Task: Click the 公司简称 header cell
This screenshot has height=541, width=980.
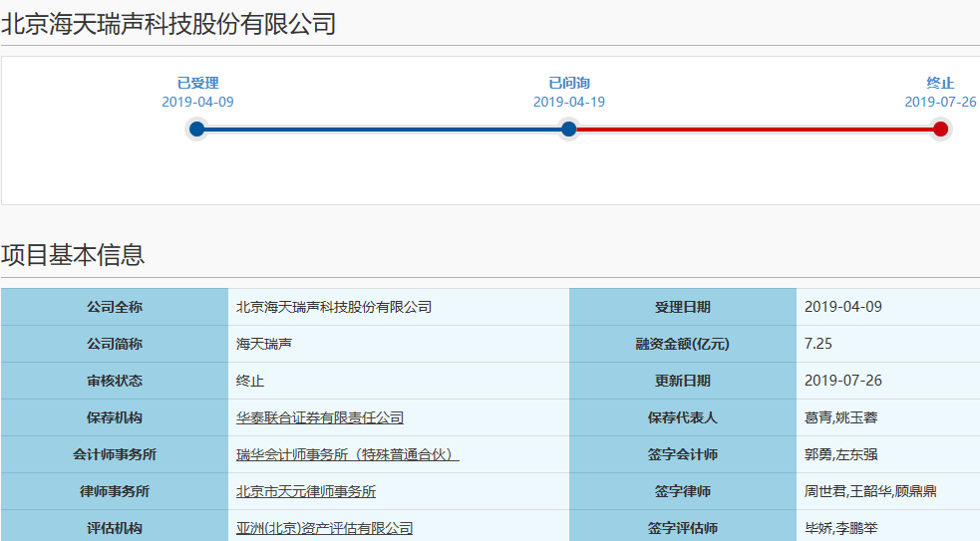Action: coord(115,344)
